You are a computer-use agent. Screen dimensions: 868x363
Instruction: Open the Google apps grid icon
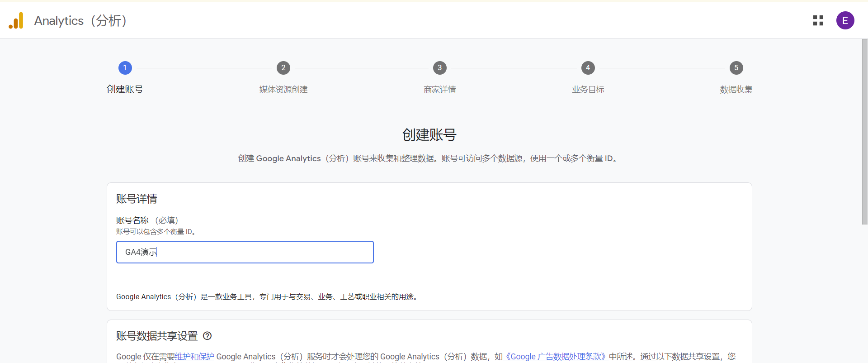click(x=818, y=20)
